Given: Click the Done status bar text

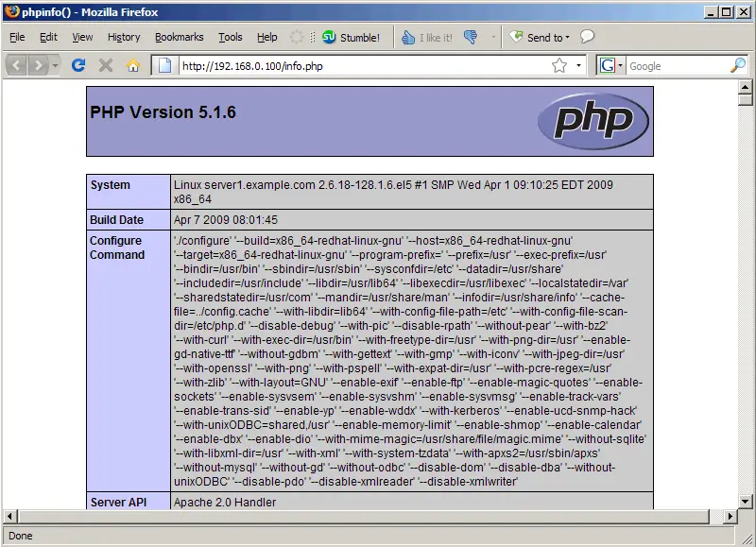Looking at the screenshot, I should pyautogui.click(x=20, y=536).
